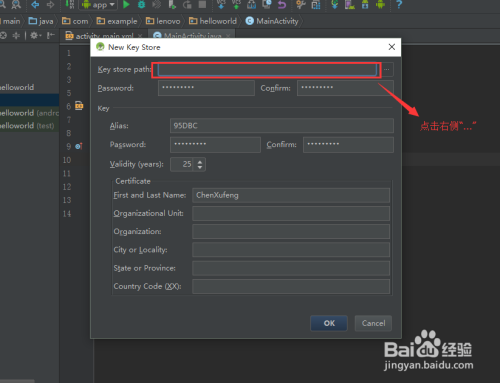Click the City or Locality field

tap(291, 250)
